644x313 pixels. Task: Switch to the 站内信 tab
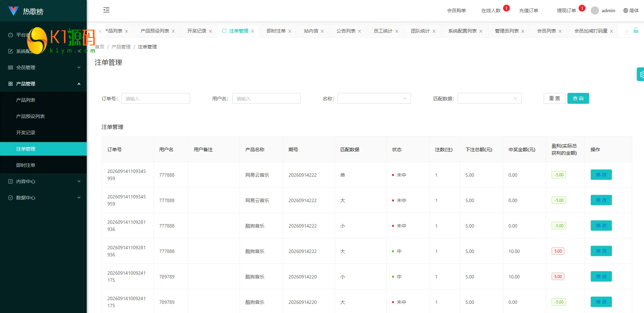point(311,31)
